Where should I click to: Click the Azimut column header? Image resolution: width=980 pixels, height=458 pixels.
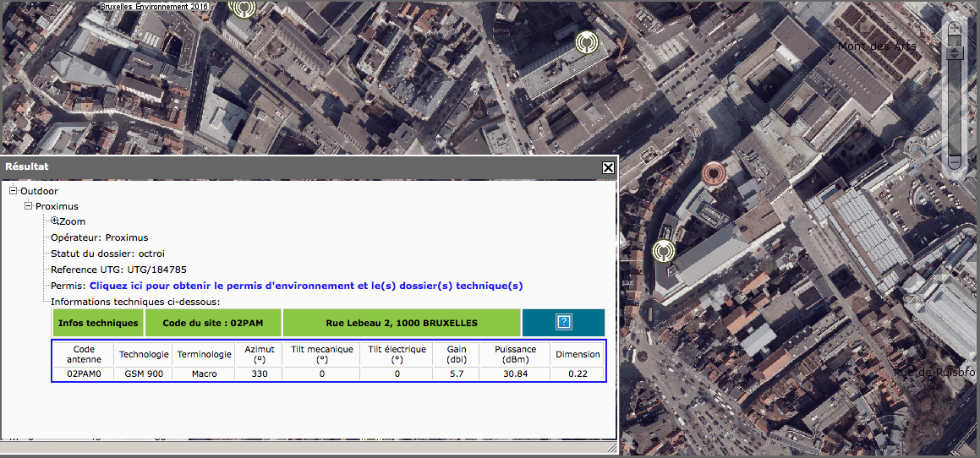(x=260, y=354)
